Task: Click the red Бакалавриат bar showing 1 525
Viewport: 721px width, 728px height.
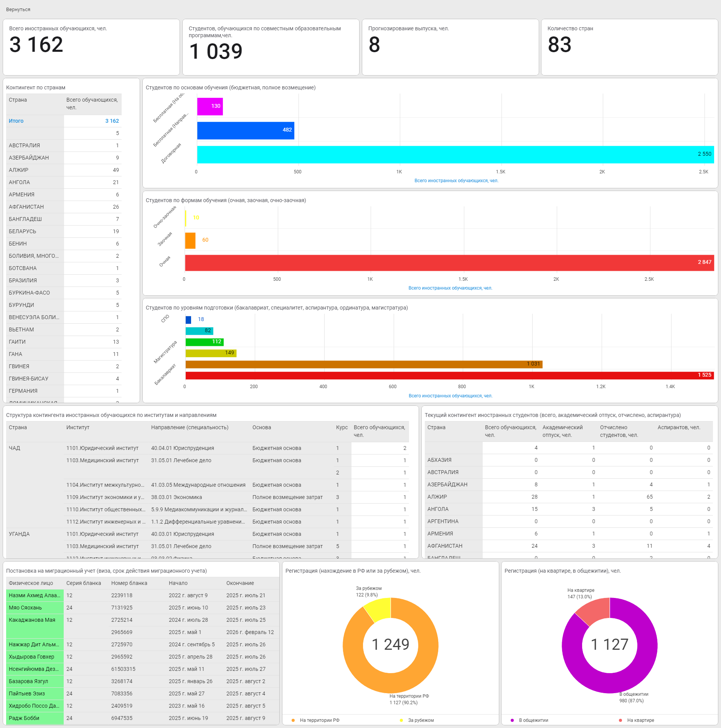Action: [x=449, y=375]
